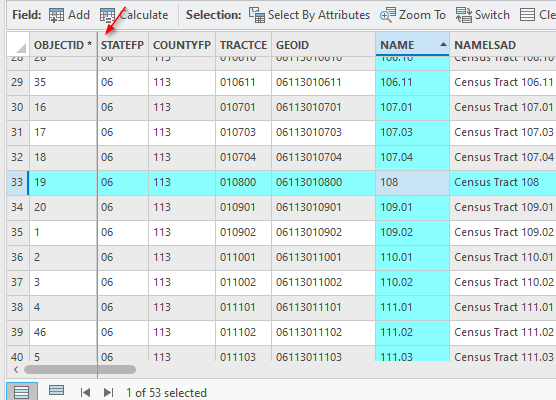The image size is (556, 400).
Task: Click OBJECTID cell 20
Action: point(63,207)
